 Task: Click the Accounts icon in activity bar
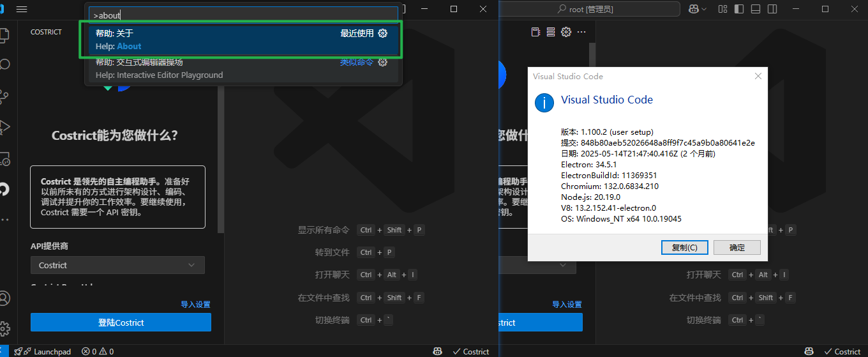pyautogui.click(x=4, y=298)
